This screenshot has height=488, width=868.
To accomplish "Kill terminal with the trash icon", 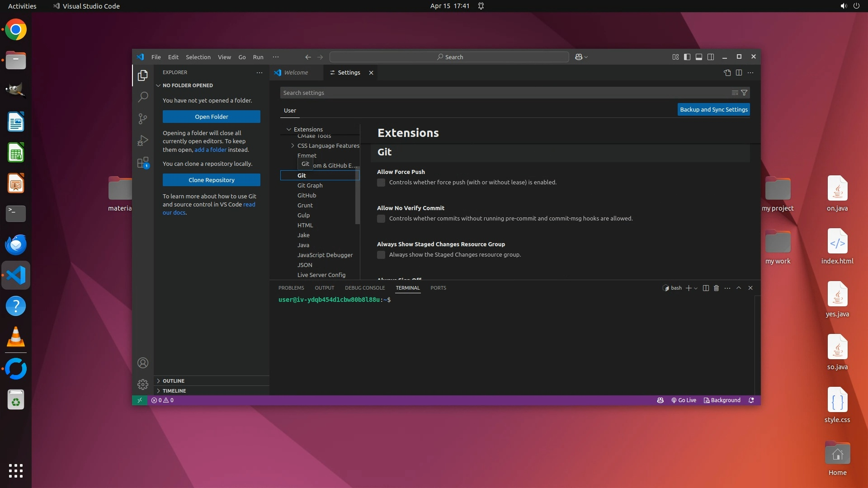I will 716,288.
